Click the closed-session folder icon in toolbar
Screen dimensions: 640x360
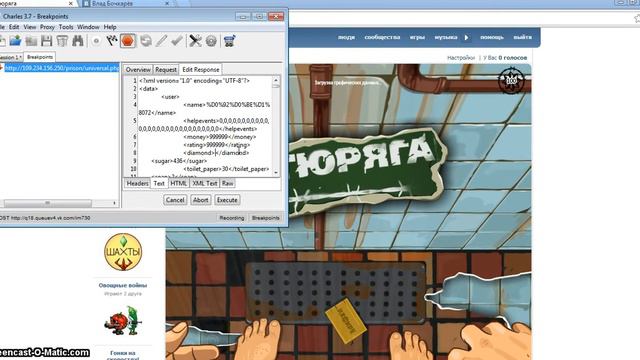point(31,41)
